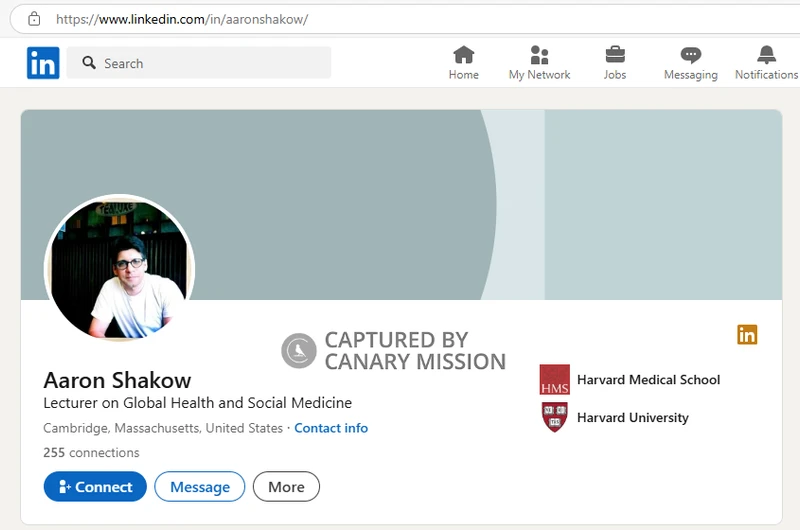Viewport: 800px width, 530px height.
Task: Click the Message button
Action: point(199,487)
